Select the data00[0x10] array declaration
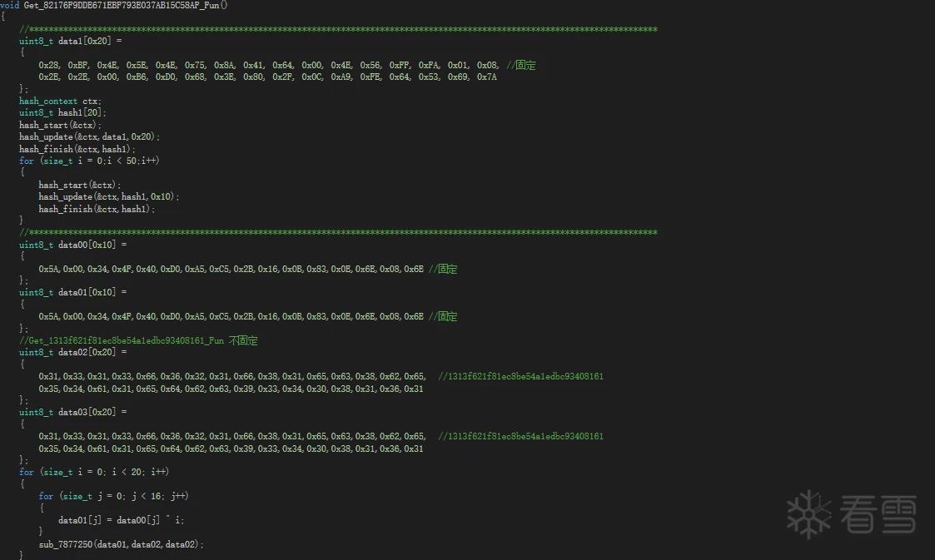The image size is (935, 560). 72,245
